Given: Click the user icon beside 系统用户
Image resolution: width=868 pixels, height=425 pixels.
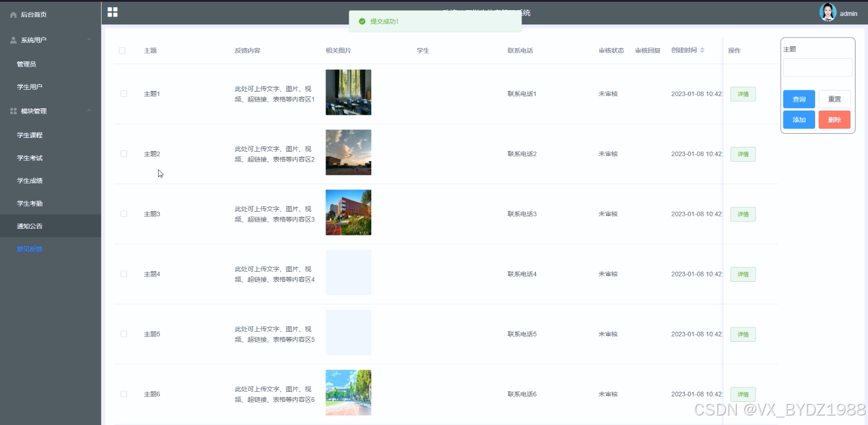Looking at the screenshot, I should coord(14,40).
